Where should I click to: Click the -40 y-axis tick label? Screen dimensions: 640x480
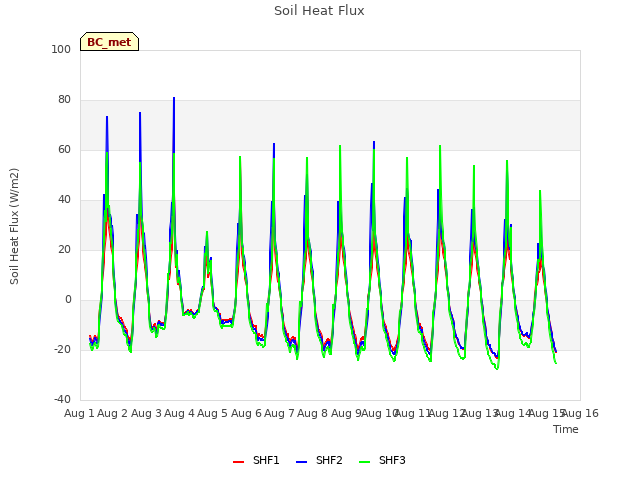point(62,400)
